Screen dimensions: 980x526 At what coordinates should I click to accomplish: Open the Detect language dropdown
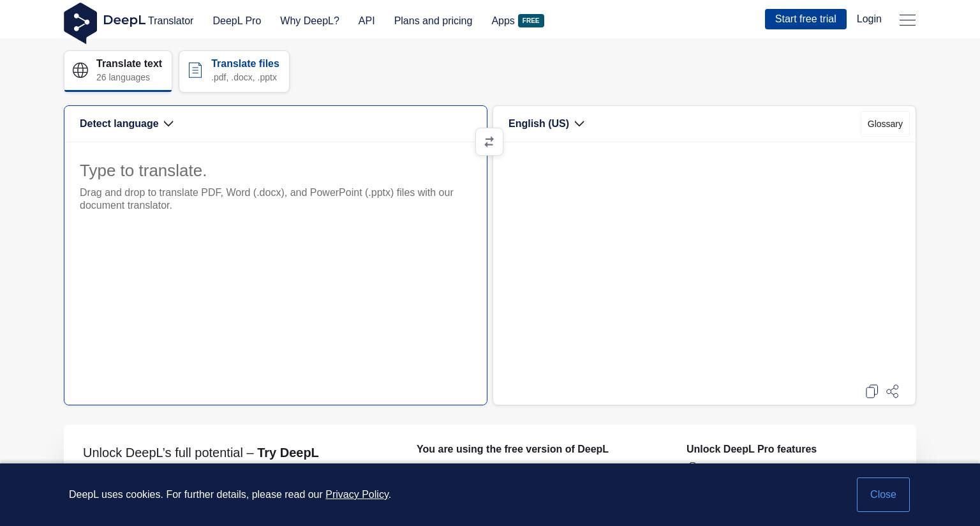pyautogui.click(x=126, y=124)
